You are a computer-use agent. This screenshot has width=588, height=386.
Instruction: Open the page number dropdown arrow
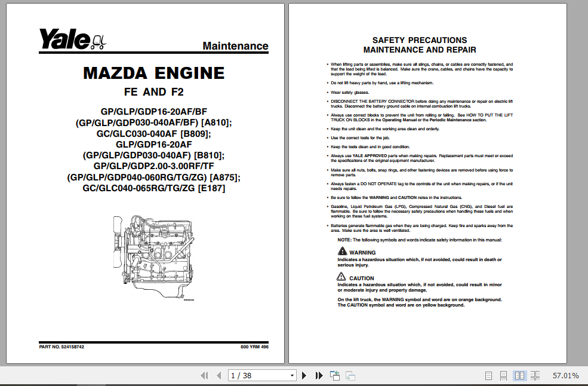tap(292, 375)
